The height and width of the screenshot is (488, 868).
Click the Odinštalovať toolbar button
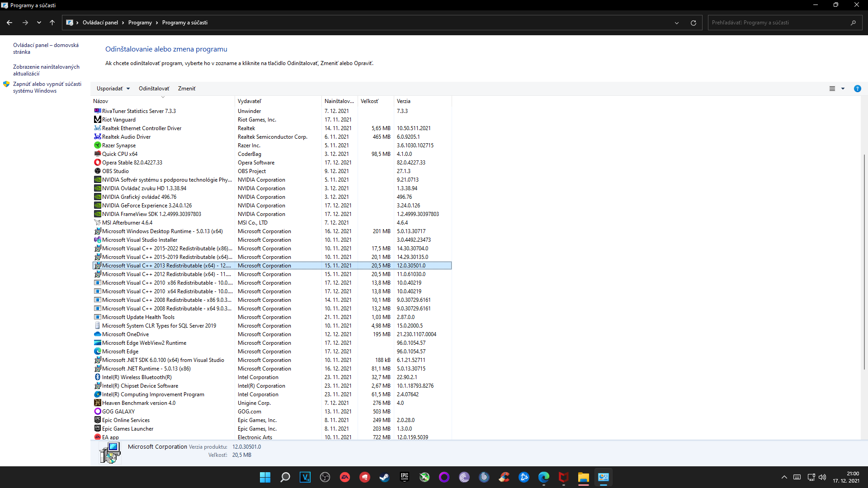point(154,89)
